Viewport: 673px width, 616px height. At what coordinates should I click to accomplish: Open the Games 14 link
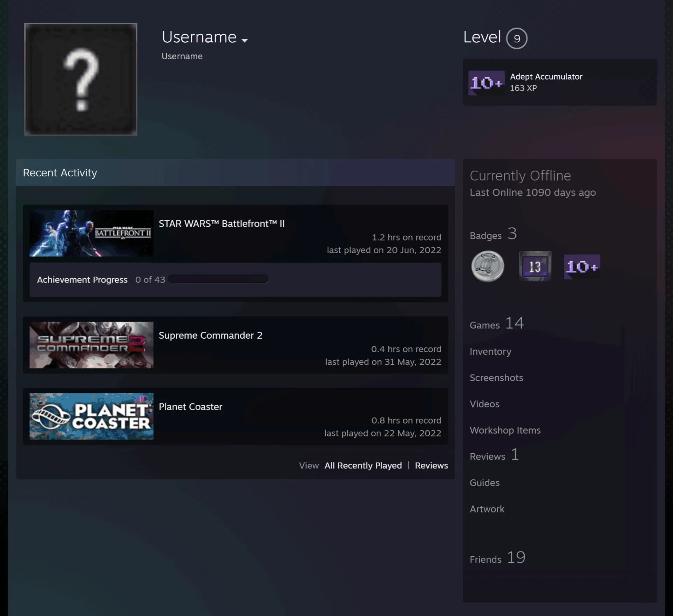click(x=497, y=323)
